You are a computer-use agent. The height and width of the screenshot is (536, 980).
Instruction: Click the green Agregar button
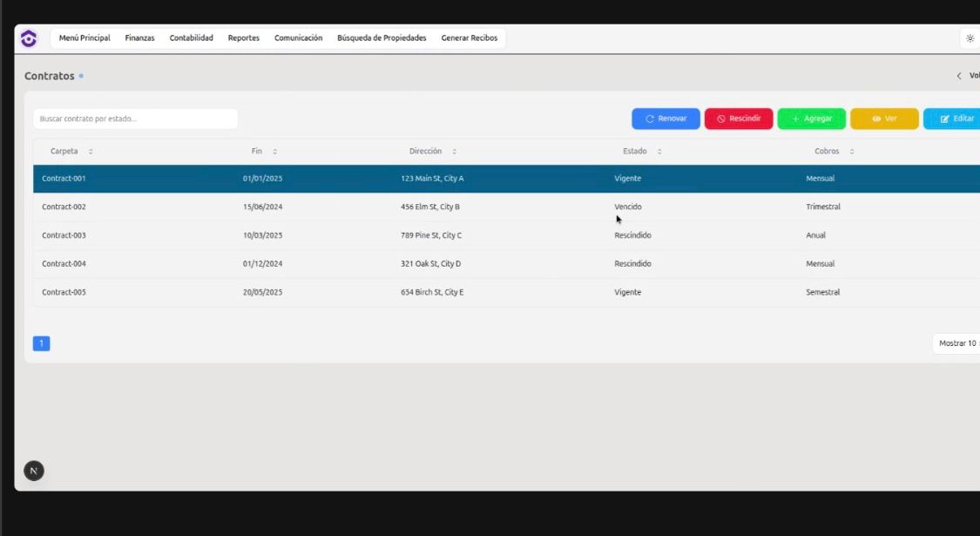811,119
